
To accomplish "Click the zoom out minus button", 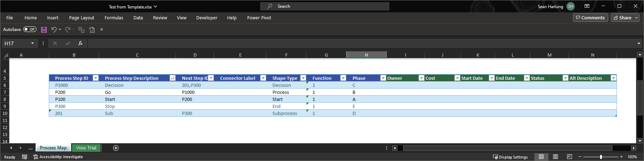I will point(580,157).
